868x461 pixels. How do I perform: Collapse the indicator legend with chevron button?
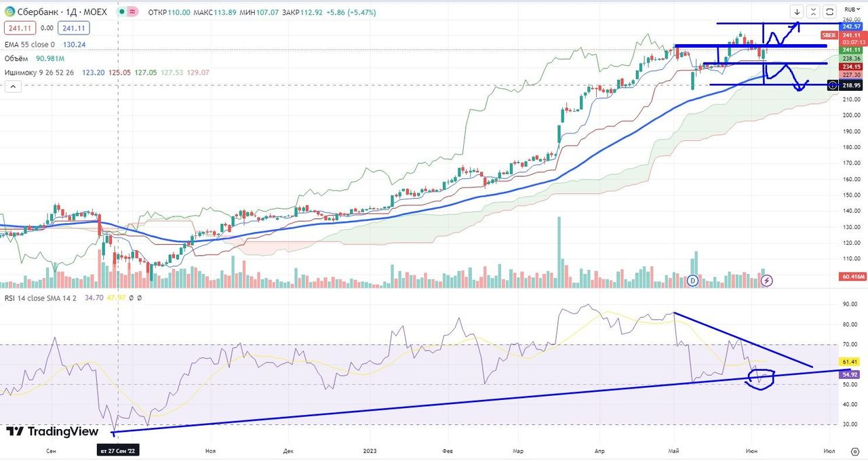tap(12, 87)
